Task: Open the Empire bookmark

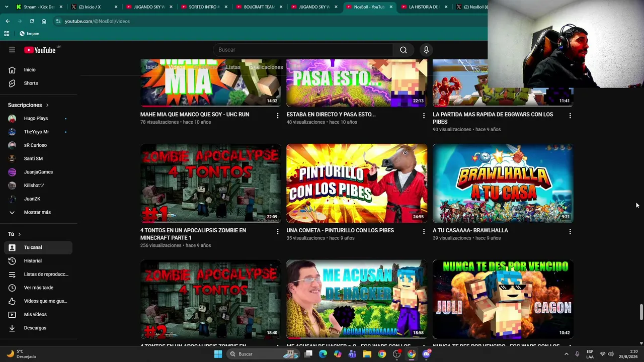Action: point(29,34)
